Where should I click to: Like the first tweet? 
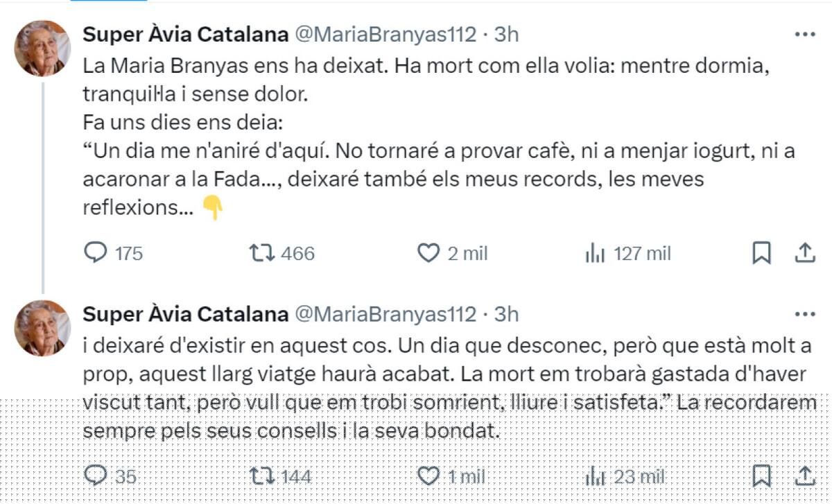[x=430, y=254]
